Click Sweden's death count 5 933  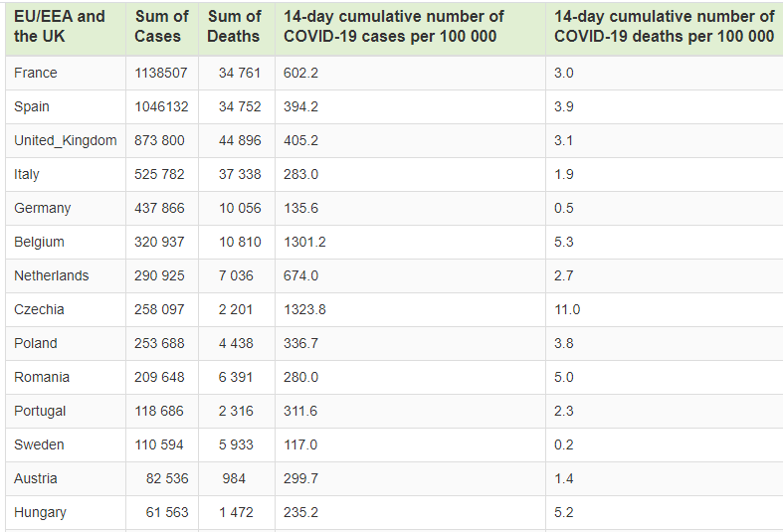236,444
